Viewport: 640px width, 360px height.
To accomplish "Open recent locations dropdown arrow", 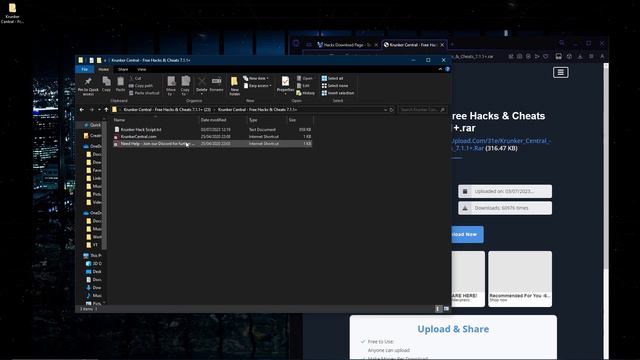I will pos(99,110).
